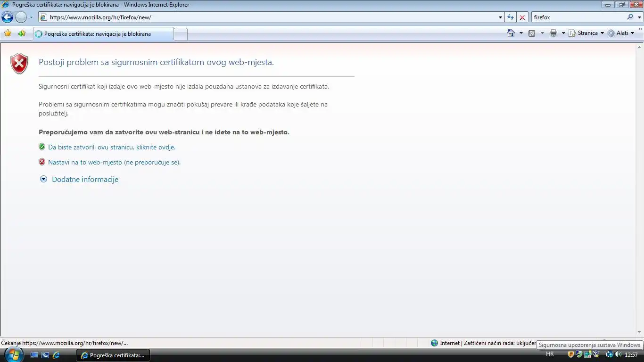This screenshot has width=644, height=362.
Task: Open the recent pages dropdown beside Forward
Action: tap(31, 17)
